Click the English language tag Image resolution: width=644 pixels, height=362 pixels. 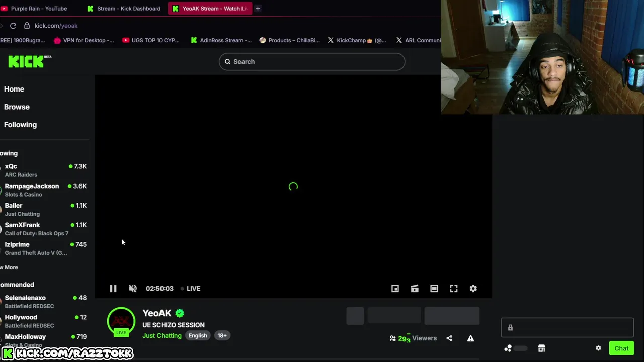198,335
